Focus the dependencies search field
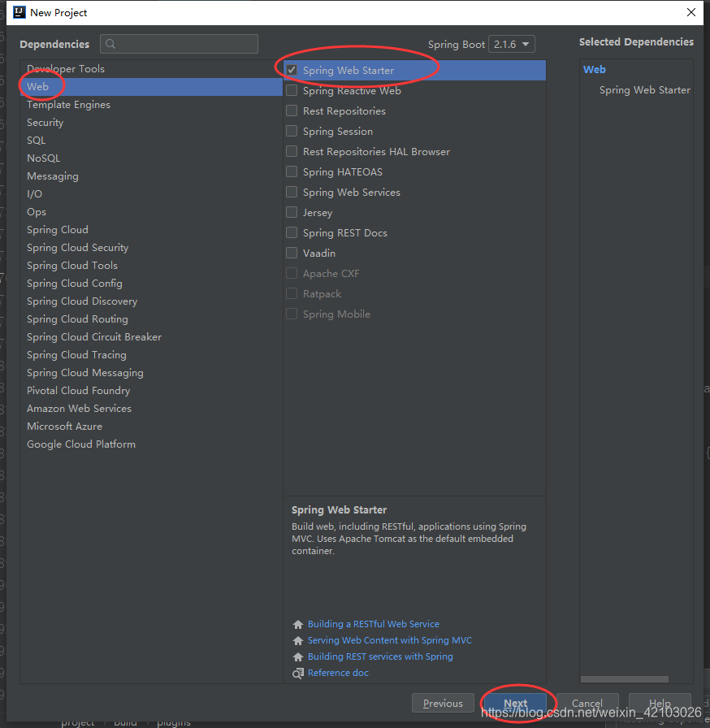Viewport: 710px width, 728px height. tap(179, 44)
